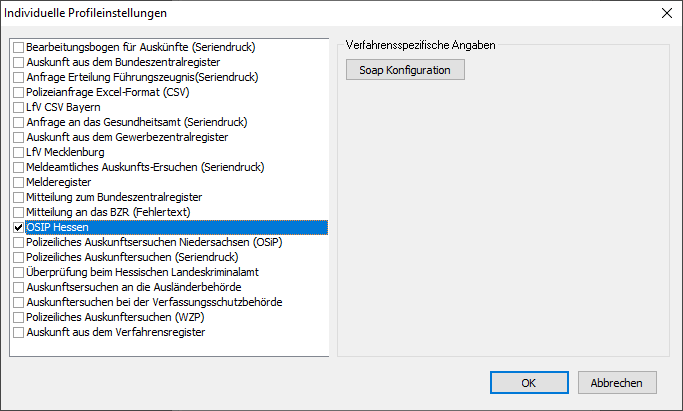Check the LfV Mecklenburg checkbox
The width and height of the screenshot is (683, 411).
19,152
